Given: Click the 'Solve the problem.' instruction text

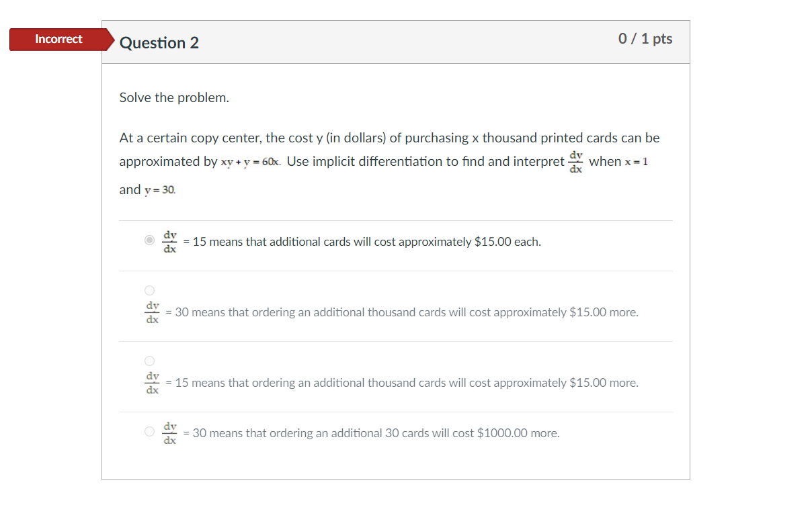Looking at the screenshot, I should click(x=173, y=97).
